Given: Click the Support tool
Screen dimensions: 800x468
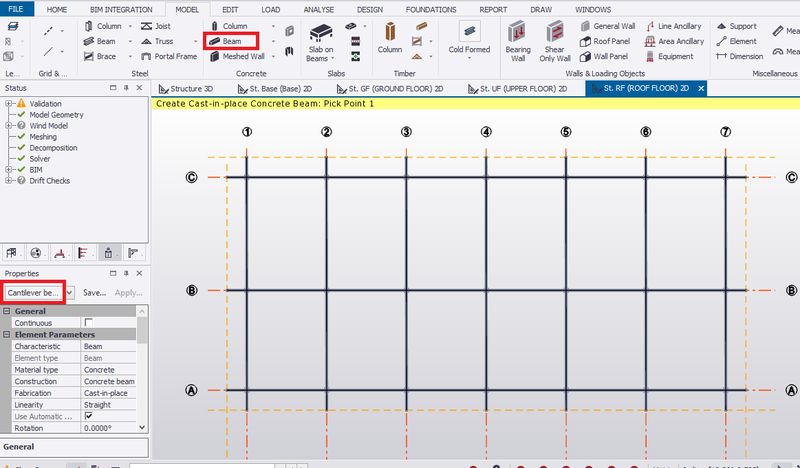Looking at the screenshot, I should click(x=737, y=26).
